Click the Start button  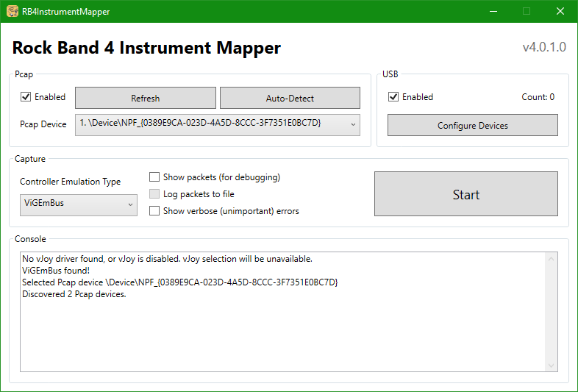click(x=466, y=194)
